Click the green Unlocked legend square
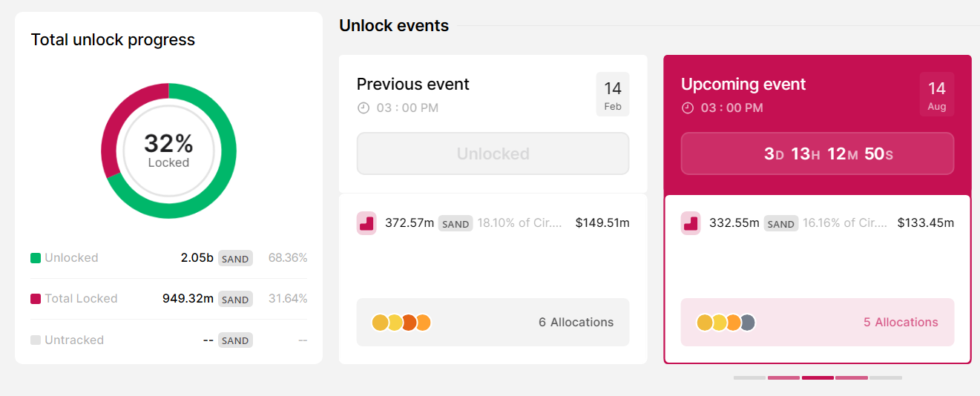The height and width of the screenshot is (396, 980). coord(36,258)
